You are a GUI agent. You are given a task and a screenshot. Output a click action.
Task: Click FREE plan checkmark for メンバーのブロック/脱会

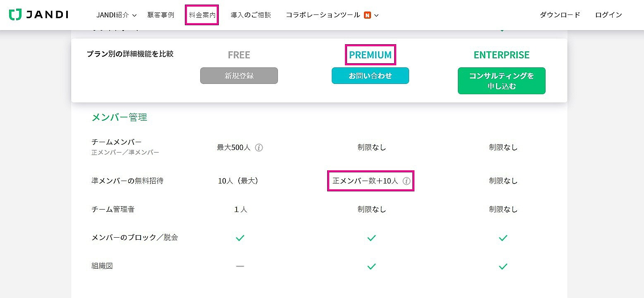coord(240,238)
